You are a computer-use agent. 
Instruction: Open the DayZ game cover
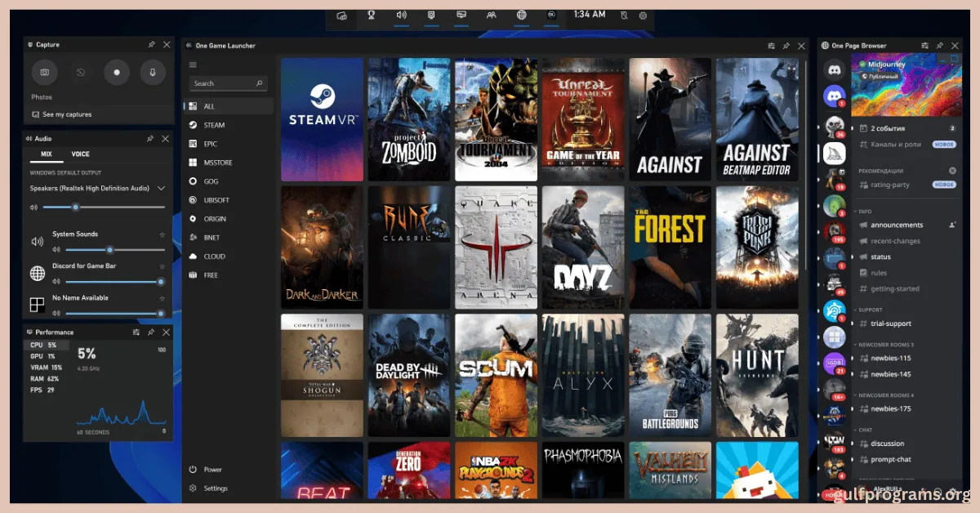pos(582,248)
